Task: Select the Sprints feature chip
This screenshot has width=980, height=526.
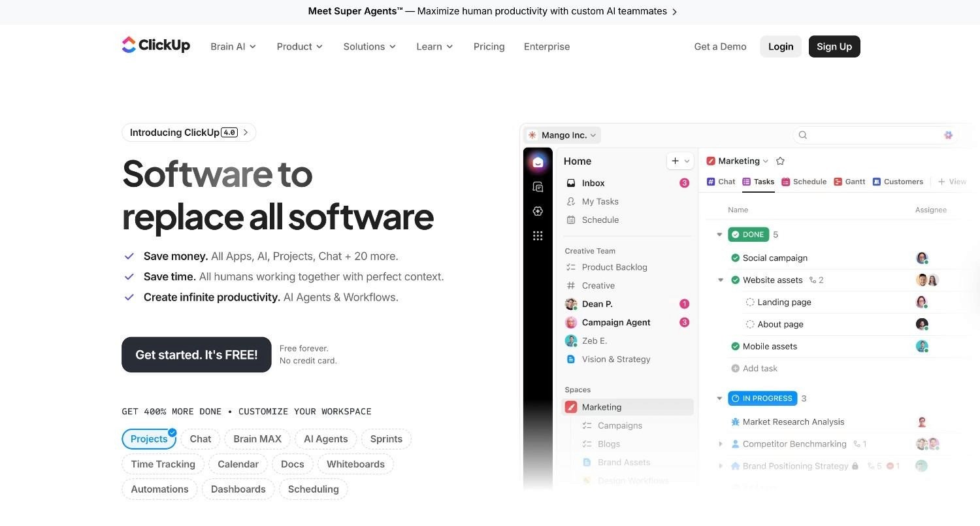Action: [x=386, y=439]
